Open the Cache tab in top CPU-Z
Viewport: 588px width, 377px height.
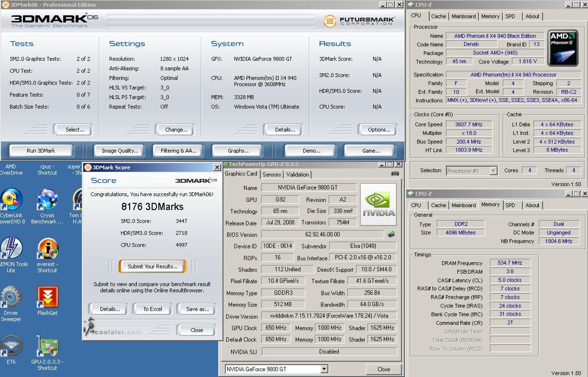tap(438, 16)
